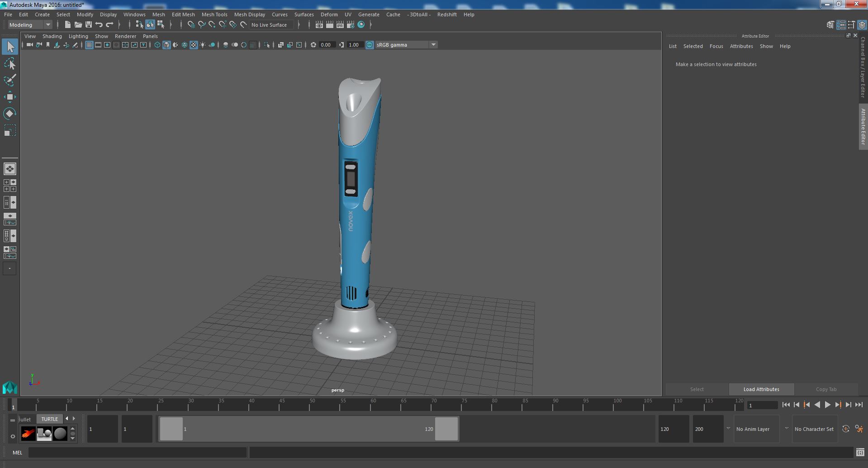
Task: Expand the shelf items down arrow
Action: [x=72, y=438]
